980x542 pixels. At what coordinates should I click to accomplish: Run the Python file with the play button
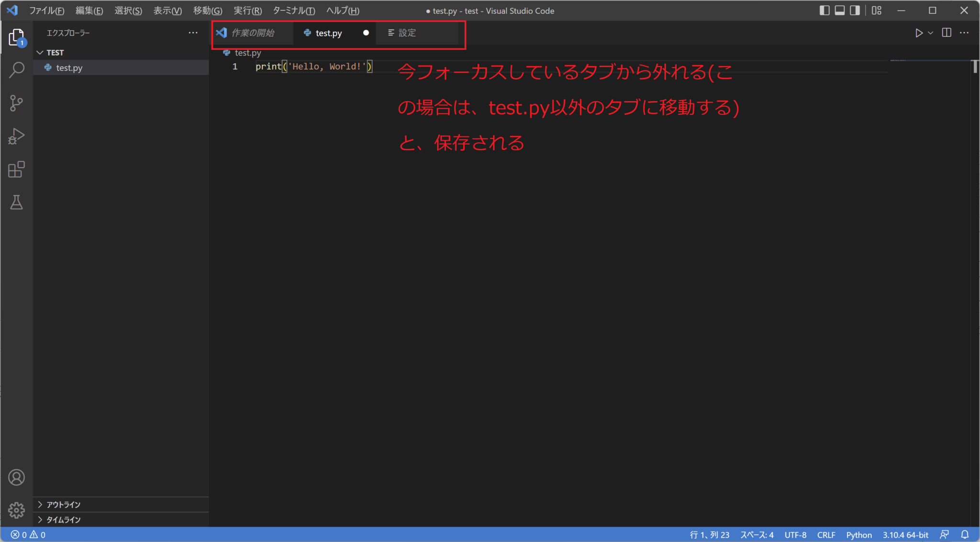point(920,33)
